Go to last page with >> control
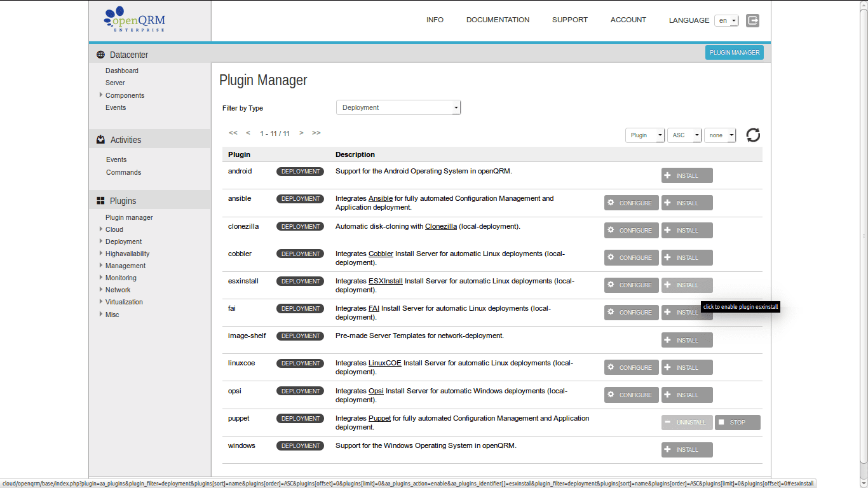Viewport: 868px width, 488px height. [316, 133]
